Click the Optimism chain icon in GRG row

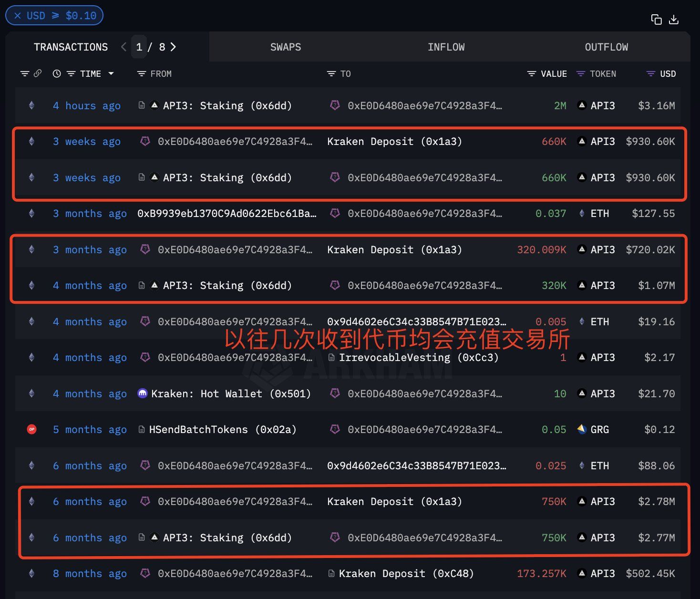coord(32,429)
